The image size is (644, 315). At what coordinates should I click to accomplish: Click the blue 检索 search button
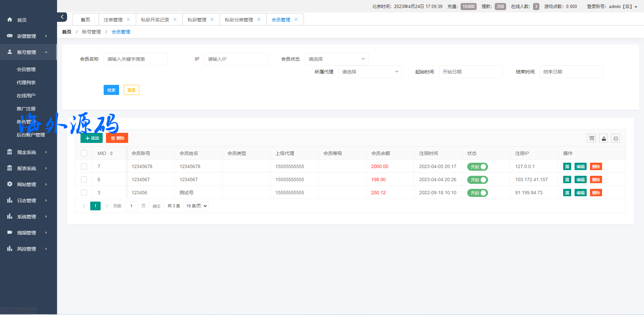[x=111, y=90]
